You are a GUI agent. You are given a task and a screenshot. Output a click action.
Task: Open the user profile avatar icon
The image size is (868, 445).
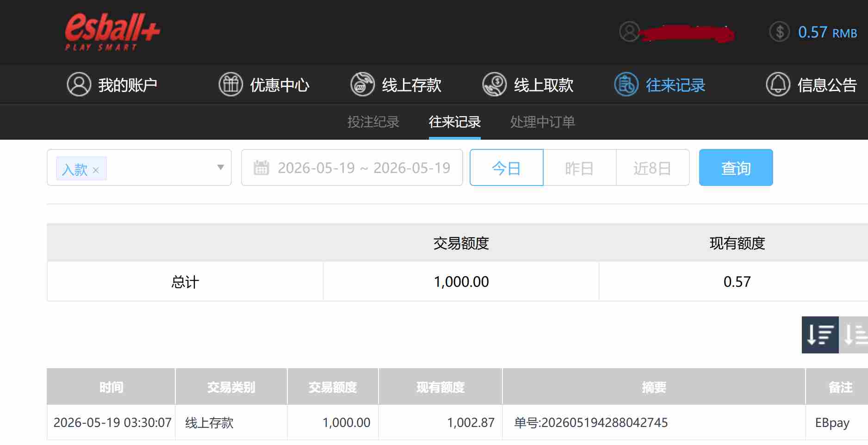629,31
